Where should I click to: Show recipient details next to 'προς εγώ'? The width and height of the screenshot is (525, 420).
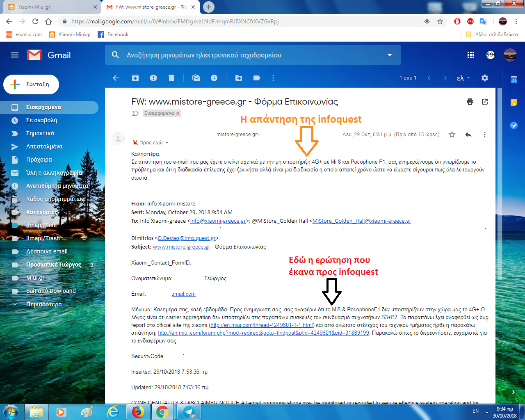tap(167, 143)
